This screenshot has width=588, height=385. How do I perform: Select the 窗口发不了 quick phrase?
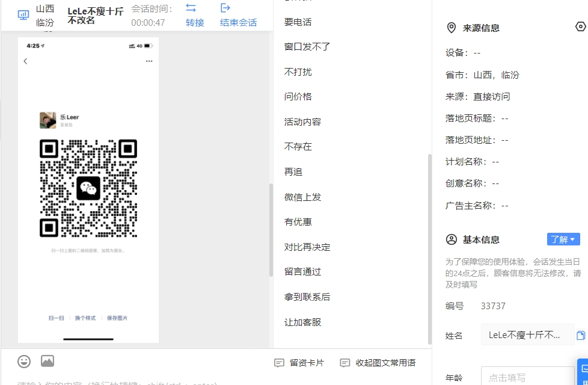coord(307,46)
